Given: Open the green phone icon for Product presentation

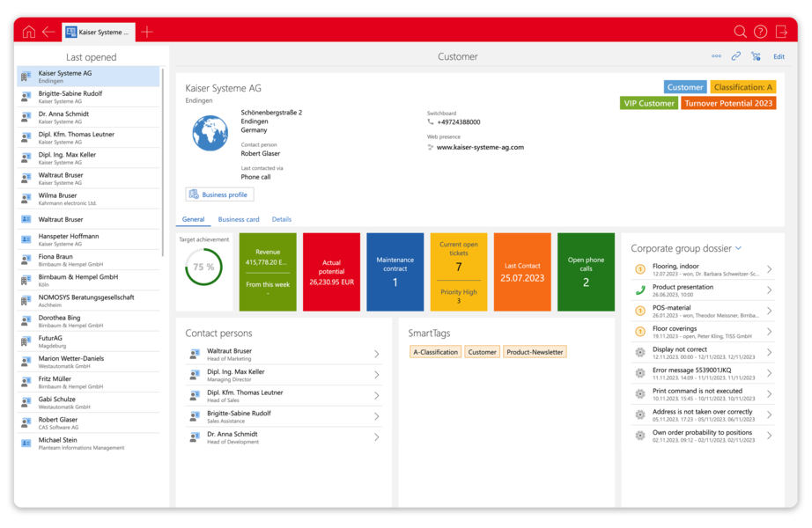Looking at the screenshot, I should [640, 290].
